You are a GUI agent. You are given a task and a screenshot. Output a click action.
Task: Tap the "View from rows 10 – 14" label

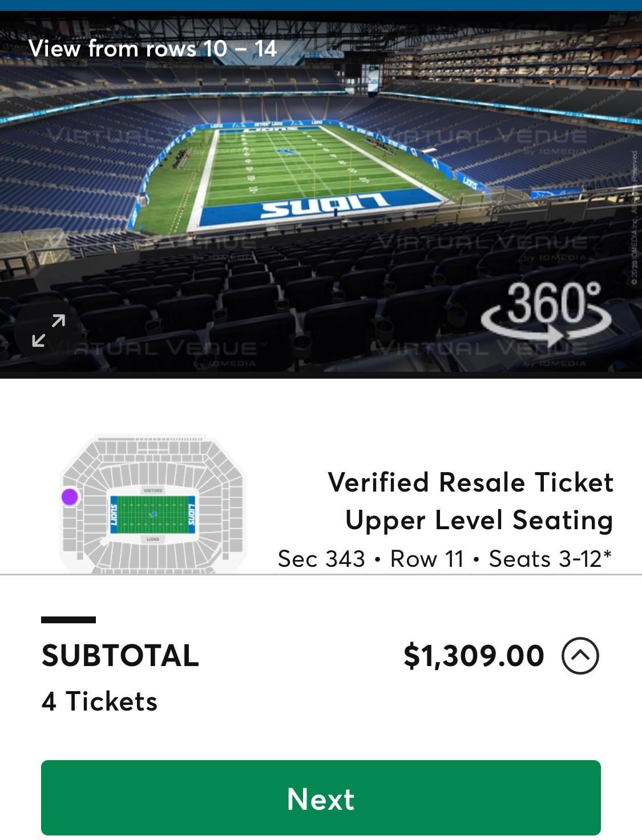click(x=152, y=48)
